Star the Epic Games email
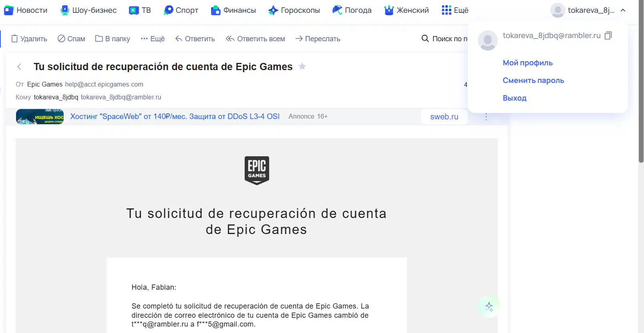Image resolution: width=644 pixels, height=333 pixels. pyautogui.click(x=302, y=67)
